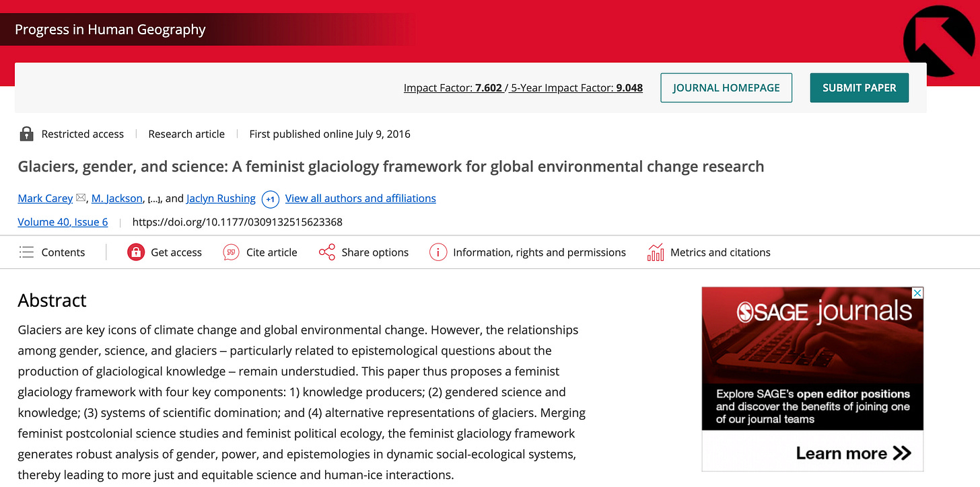The image size is (980, 487).
Task: Click the envelope icon next to Mark Carey
Action: pos(81,198)
